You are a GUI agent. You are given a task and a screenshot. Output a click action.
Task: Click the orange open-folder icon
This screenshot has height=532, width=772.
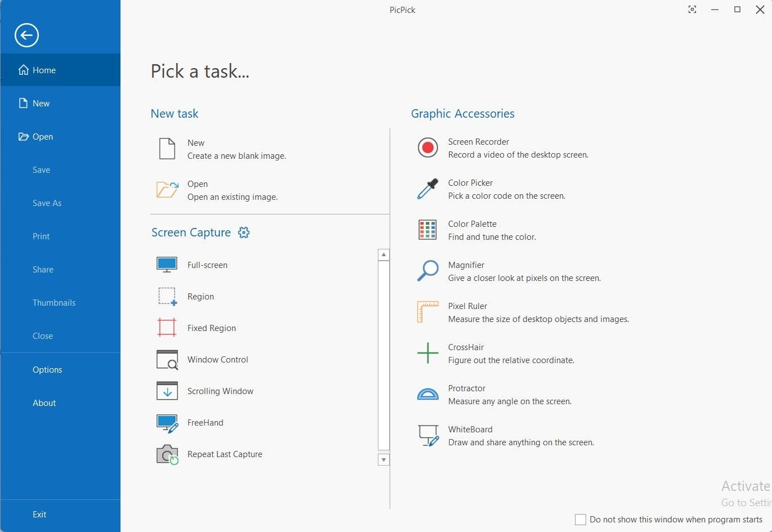pos(167,190)
